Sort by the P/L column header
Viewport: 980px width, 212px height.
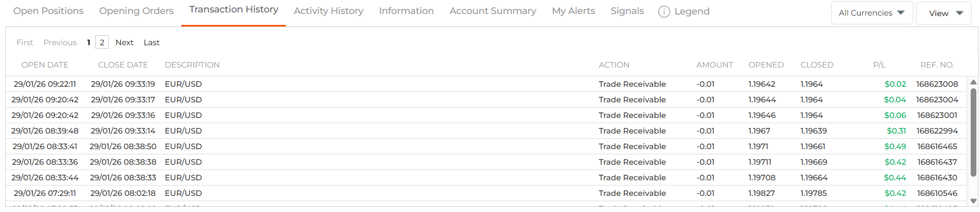tap(879, 65)
